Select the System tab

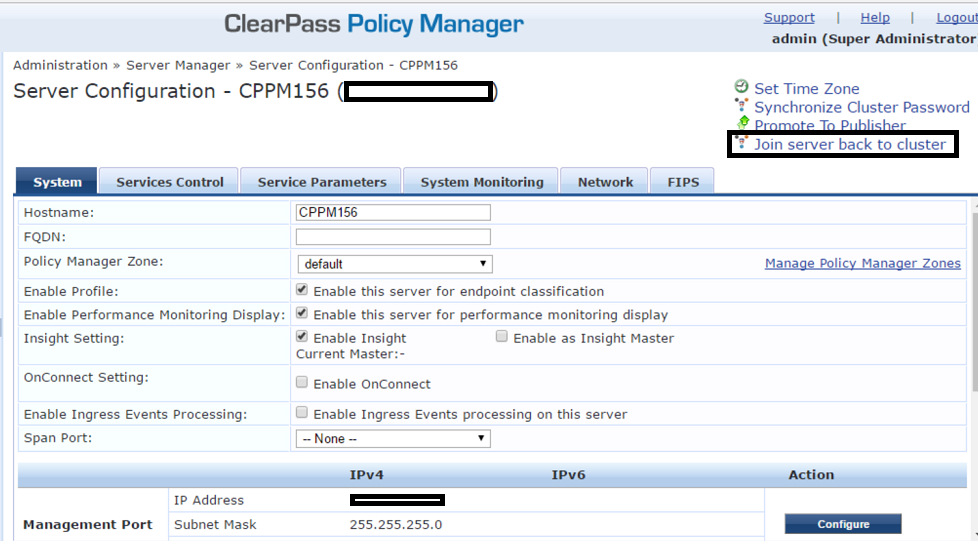(57, 182)
